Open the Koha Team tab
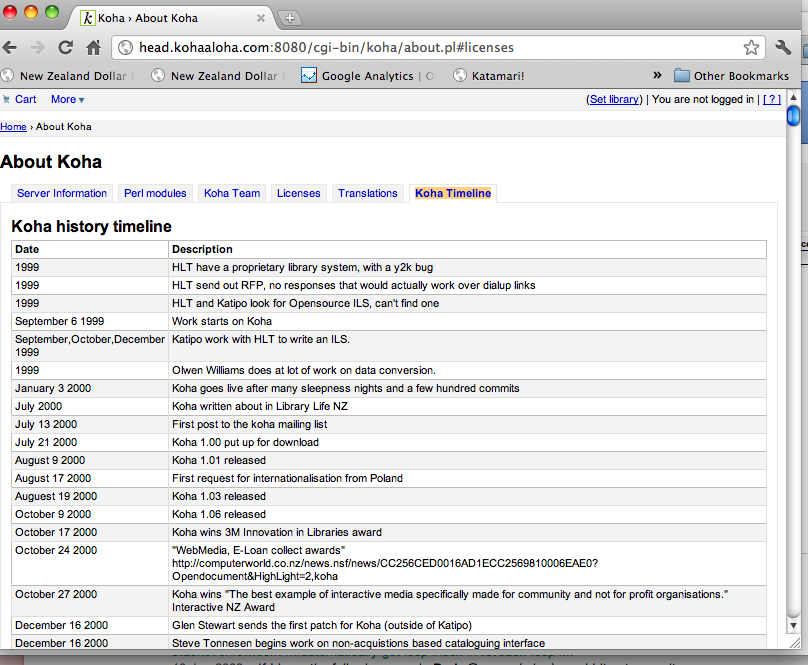 click(232, 193)
